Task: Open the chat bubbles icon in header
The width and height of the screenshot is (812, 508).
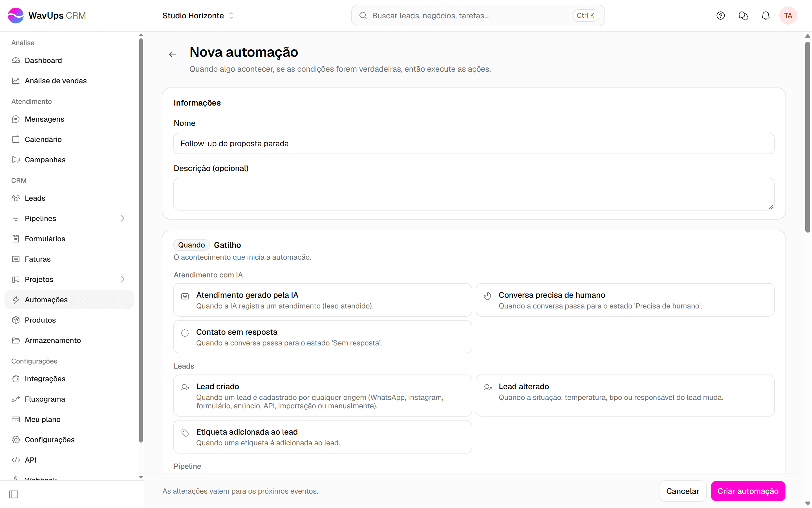Action: pyautogui.click(x=743, y=16)
